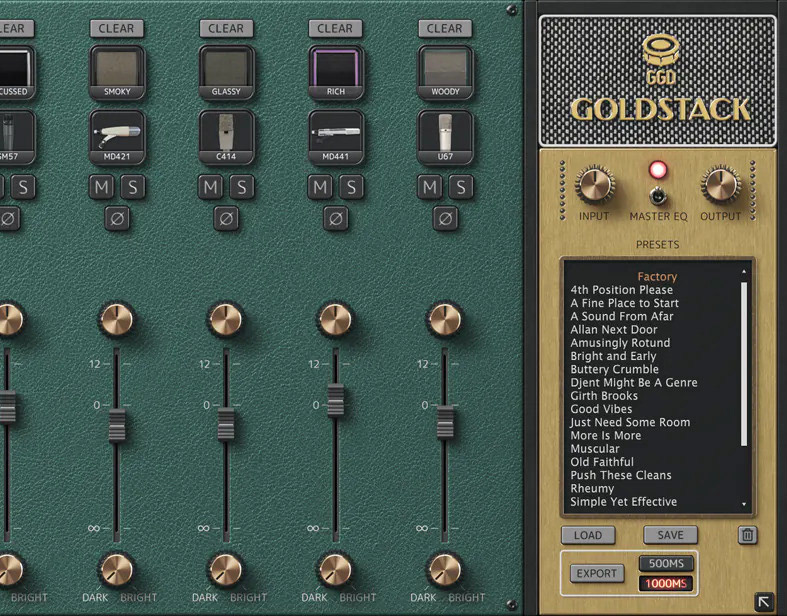The height and width of the screenshot is (616, 787).
Task: Click the Factory preset folder heading
Action: click(657, 277)
